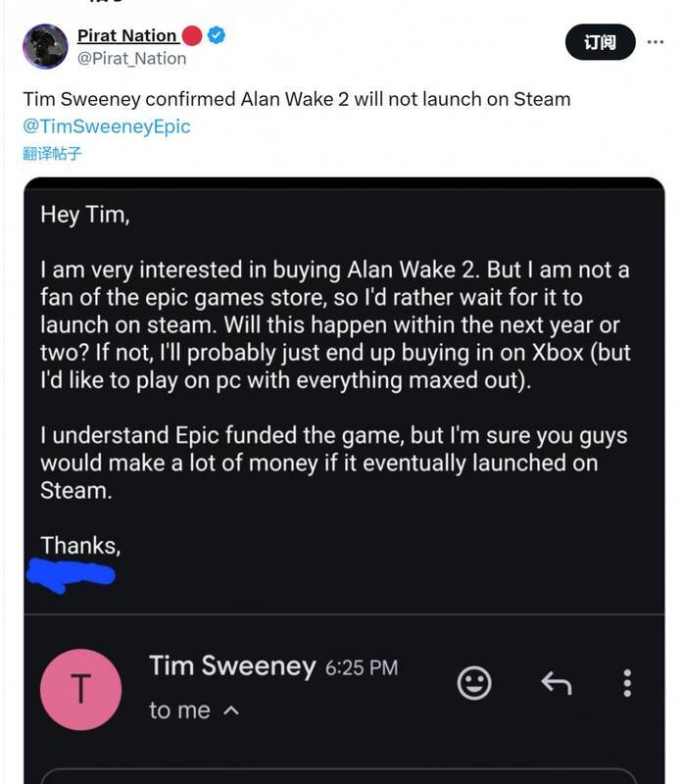Click the "Hey Tim," greeting line

point(85,215)
